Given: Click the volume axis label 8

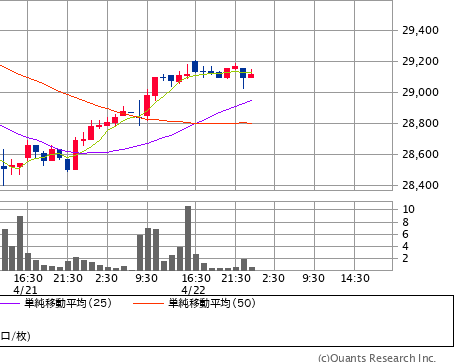Looking at the screenshot, I should point(405,222).
